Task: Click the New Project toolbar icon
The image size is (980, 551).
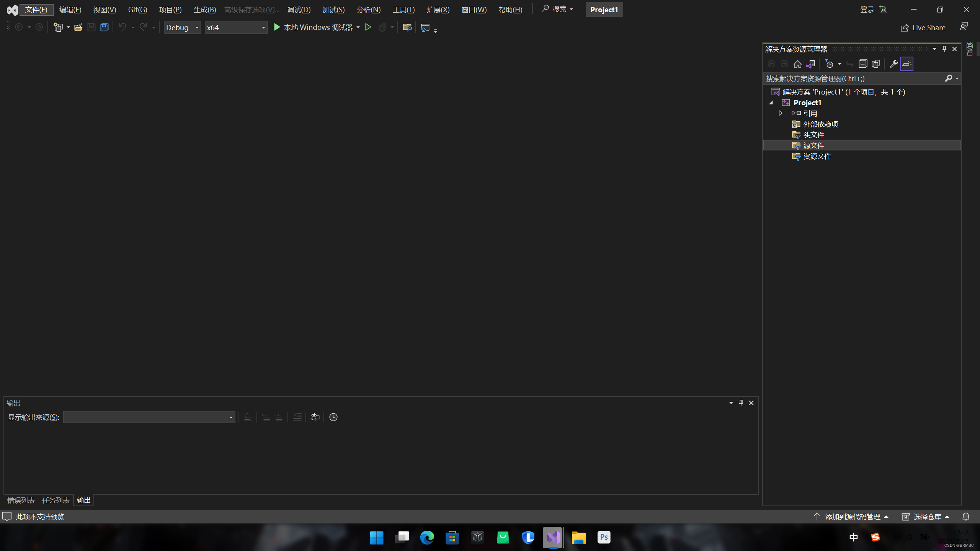Action: click(x=58, y=27)
